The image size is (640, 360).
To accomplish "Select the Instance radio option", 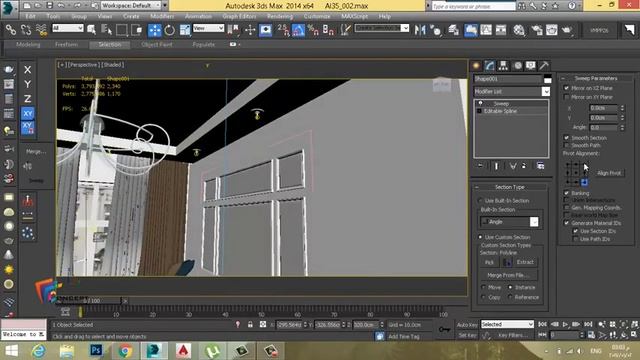I will point(510,287).
